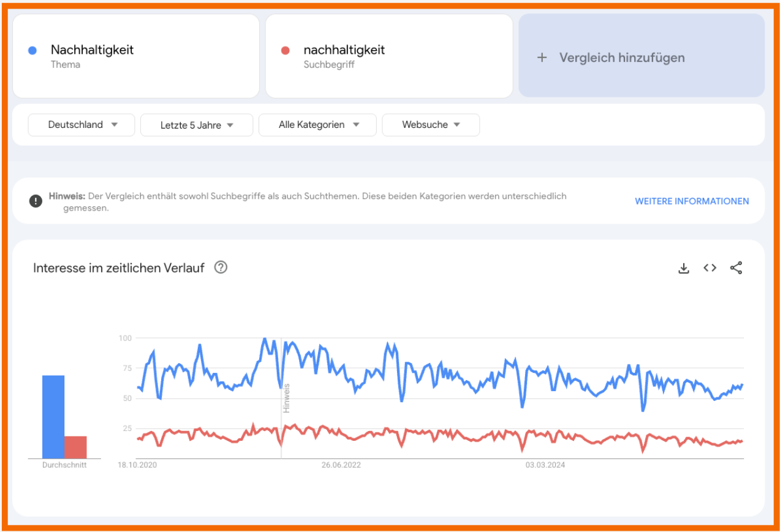The image size is (780, 532).
Task: Open the Weitere Informationen link
Action: (x=691, y=201)
